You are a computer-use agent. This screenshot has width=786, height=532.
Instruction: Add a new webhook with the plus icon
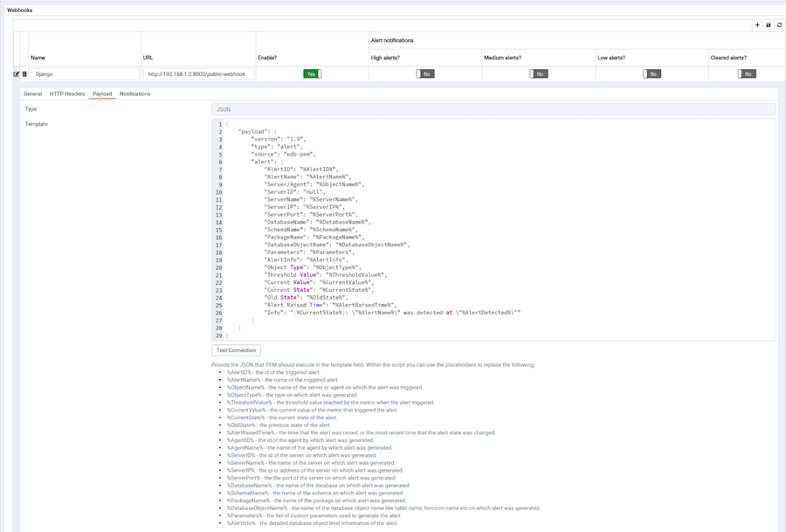757,25
